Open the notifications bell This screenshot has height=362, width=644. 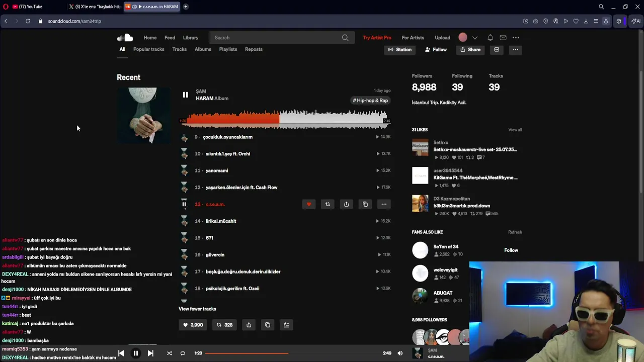[x=490, y=38]
